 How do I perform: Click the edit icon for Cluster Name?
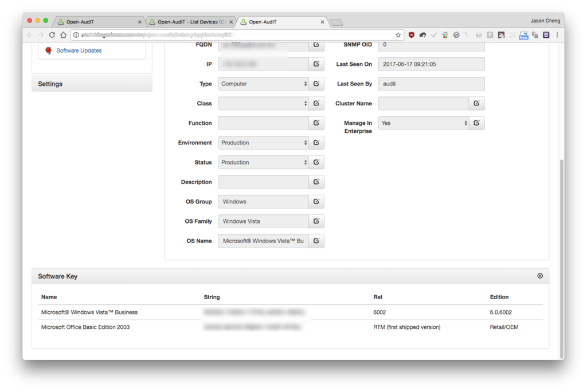(476, 103)
